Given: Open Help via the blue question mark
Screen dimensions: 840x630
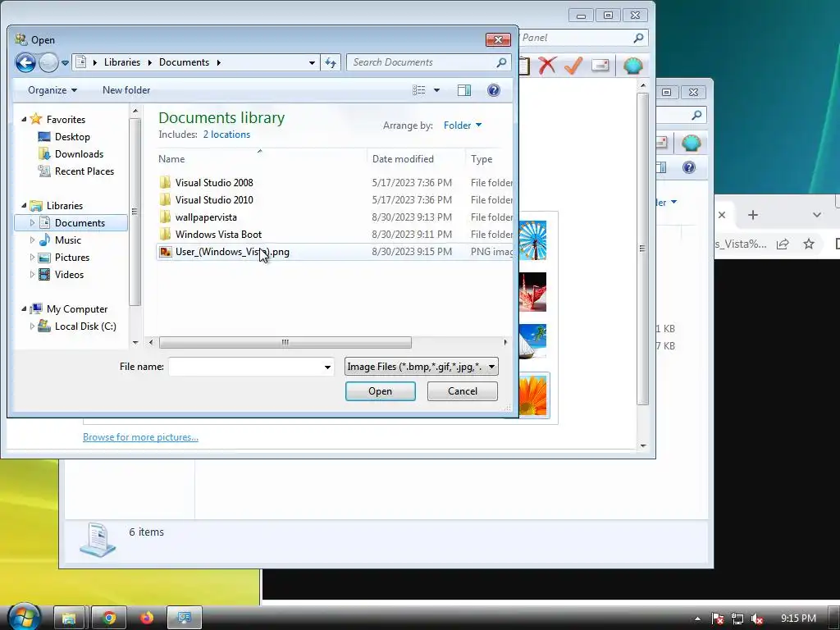Looking at the screenshot, I should 493,90.
